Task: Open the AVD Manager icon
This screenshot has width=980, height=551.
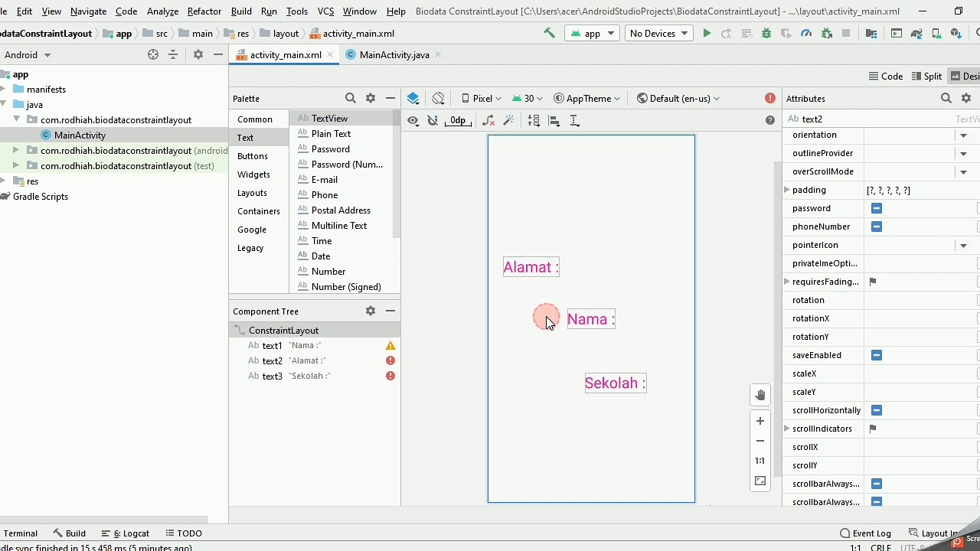Action: pos(936,33)
